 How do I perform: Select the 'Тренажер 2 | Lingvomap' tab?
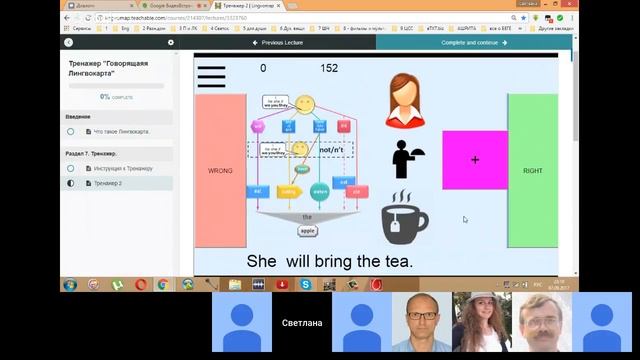click(248, 6)
